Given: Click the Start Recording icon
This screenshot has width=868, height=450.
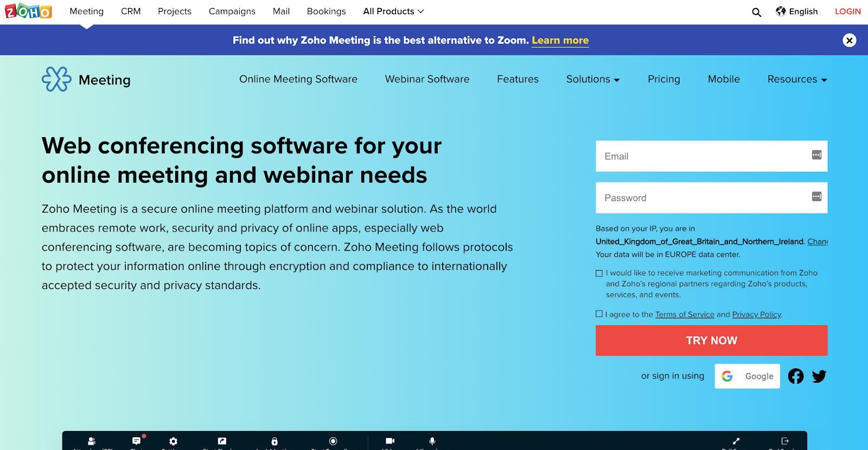Looking at the screenshot, I should click(x=333, y=441).
